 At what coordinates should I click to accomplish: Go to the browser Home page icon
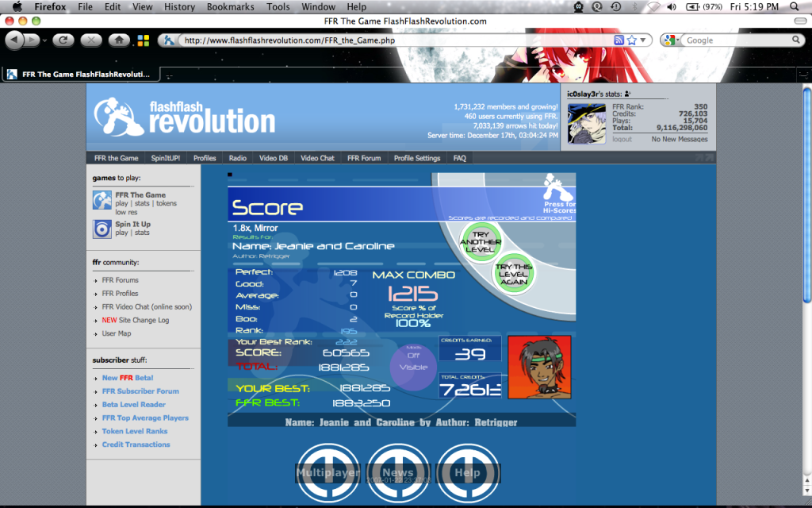[x=118, y=40]
